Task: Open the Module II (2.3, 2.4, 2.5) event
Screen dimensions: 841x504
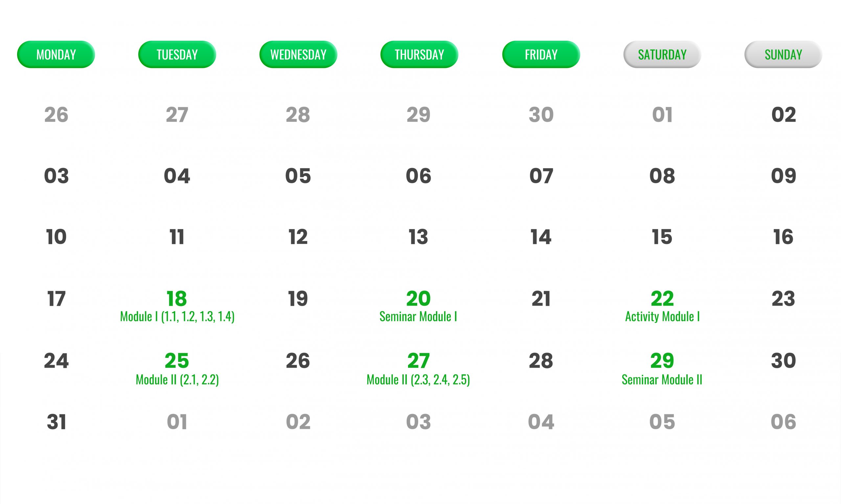Action: [418, 380]
